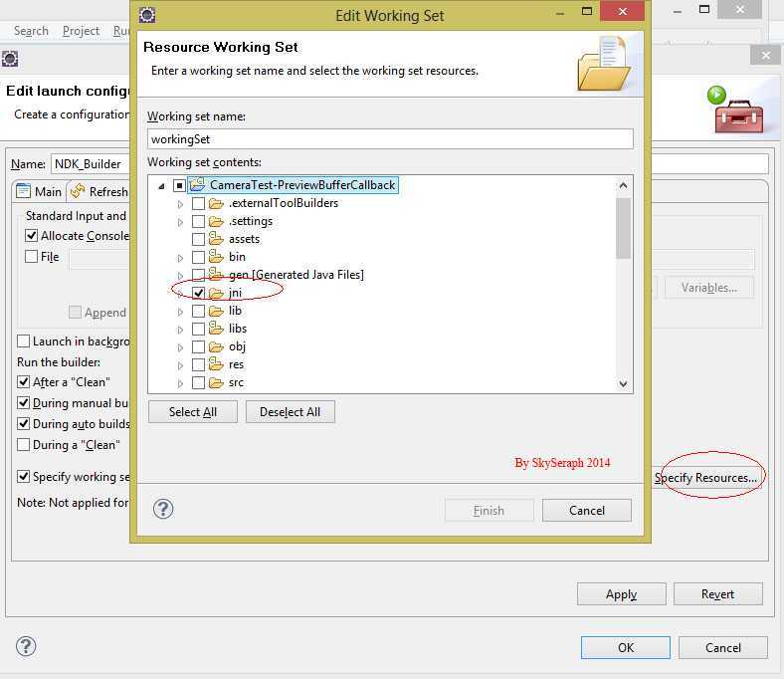Open the Project menu

[x=81, y=31]
